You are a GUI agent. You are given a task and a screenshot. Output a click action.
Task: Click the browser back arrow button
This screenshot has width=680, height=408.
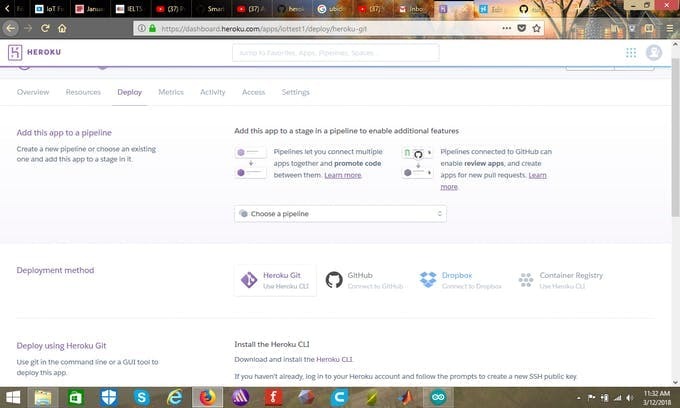(10, 29)
